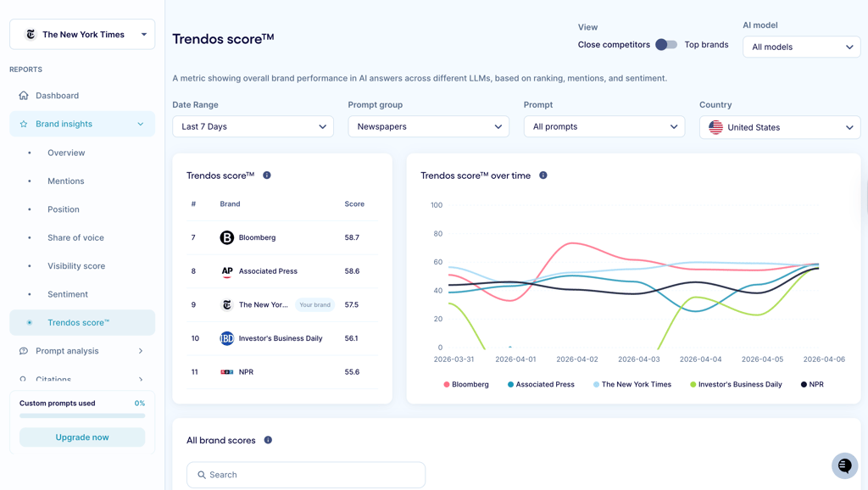This screenshot has height=490, width=868.
Task: Click the United States flag icon
Action: [x=715, y=127]
